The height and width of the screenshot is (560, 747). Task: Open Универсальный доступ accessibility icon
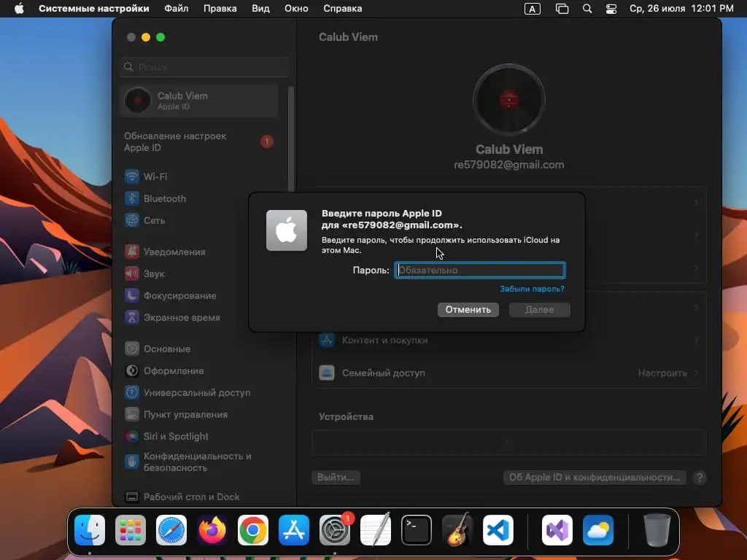[132, 393]
